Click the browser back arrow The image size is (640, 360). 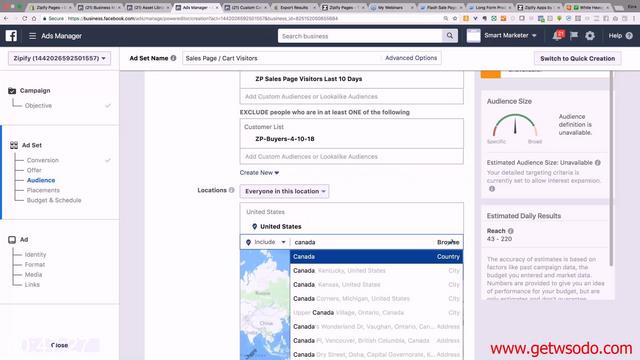[6, 18]
